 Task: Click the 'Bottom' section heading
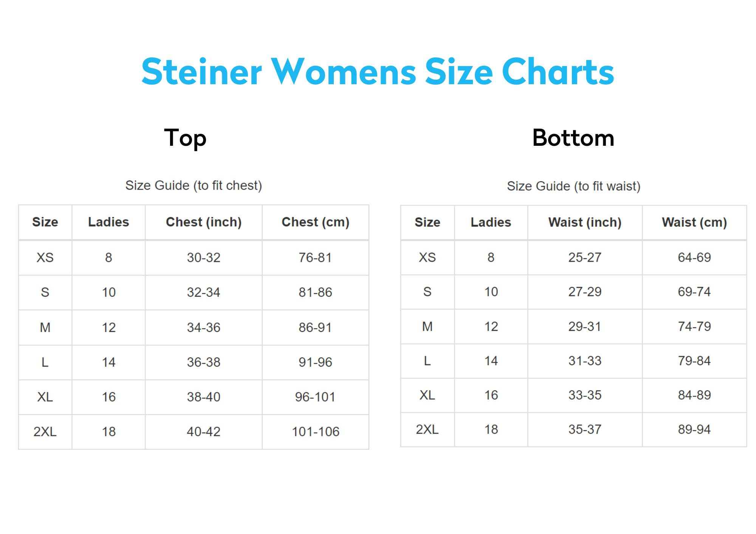[x=573, y=138]
